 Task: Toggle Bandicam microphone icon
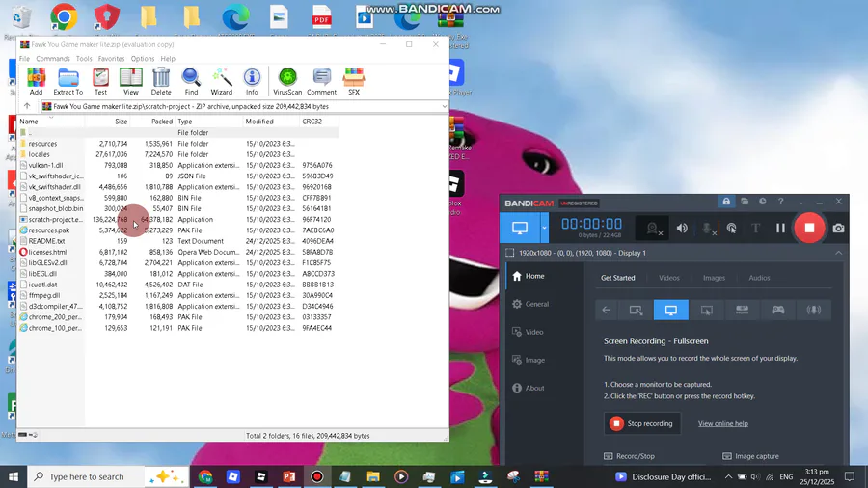(707, 228)
